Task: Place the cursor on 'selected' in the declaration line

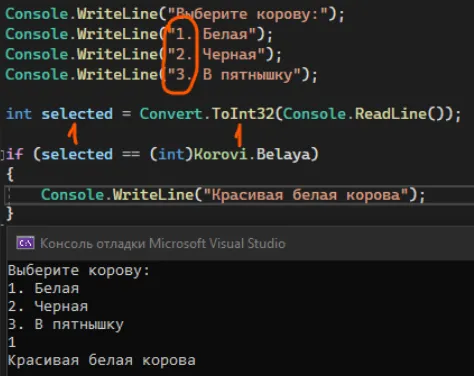Action: point(77,114)
